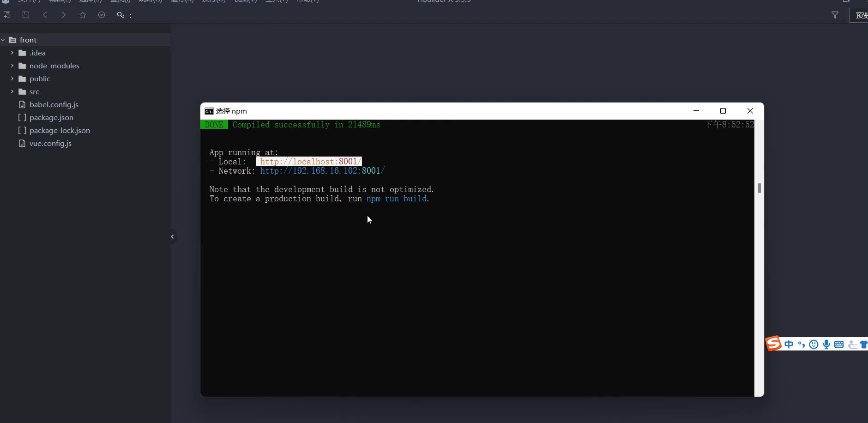Screen dimensions: 868x423
Task: Click the localhost:8001 local URL
Action: pos(309,162)
